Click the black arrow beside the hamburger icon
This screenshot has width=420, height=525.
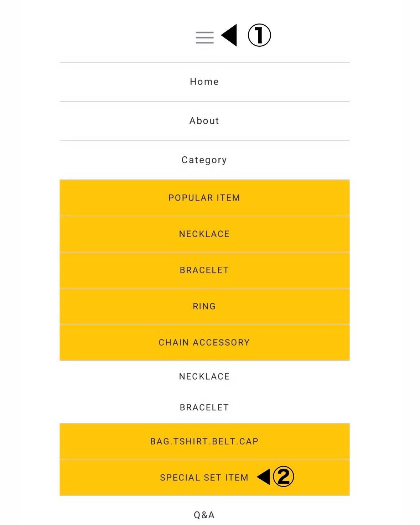coord(229,35)
